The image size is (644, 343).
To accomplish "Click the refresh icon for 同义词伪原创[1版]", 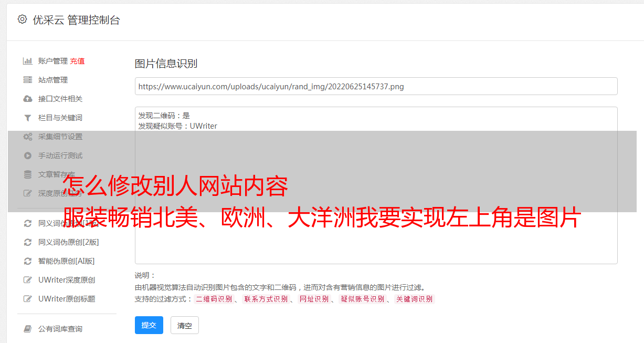I will pyautogui.click(x=28, y=223).
